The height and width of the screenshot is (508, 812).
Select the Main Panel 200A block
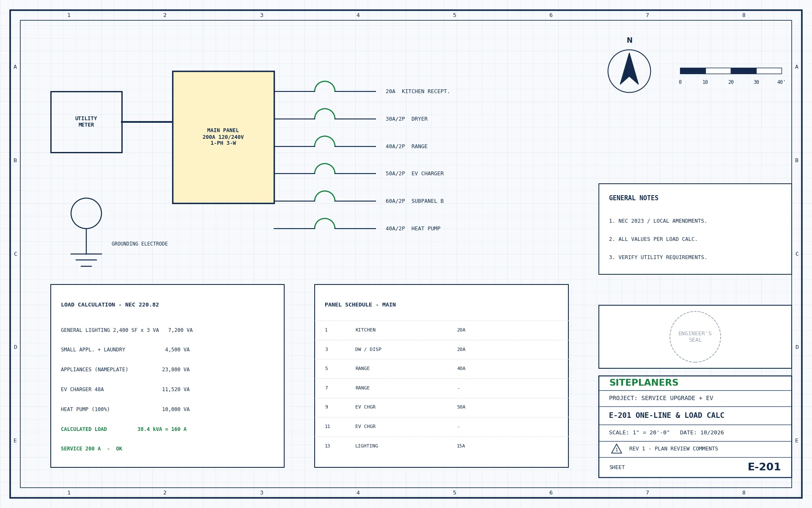point(223,137)
